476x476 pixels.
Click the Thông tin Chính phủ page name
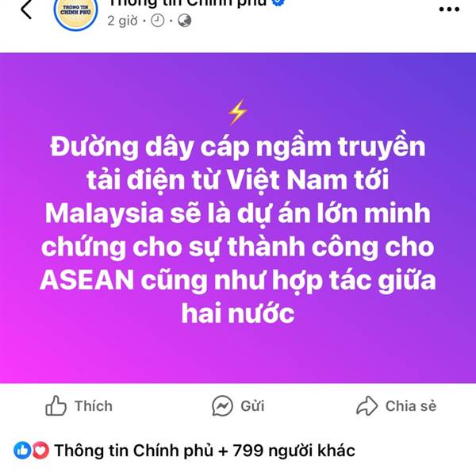pos(187,3)
